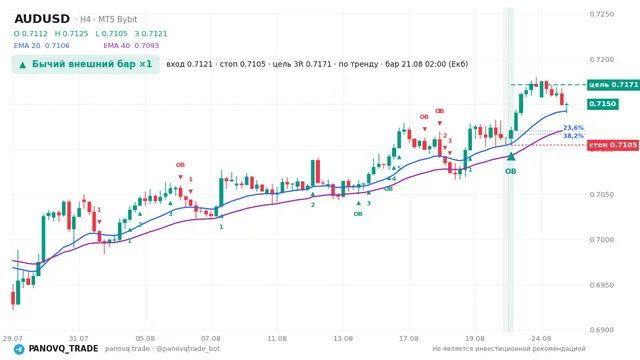Click the 38,2% Fibonacci level label
This screenshot has height=360, width=640.
573,136
